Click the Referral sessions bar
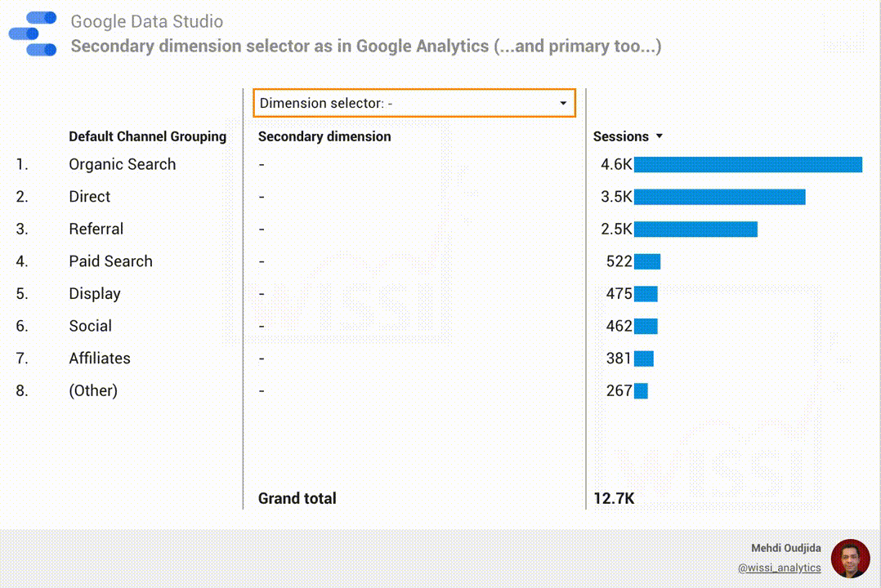Viewport: 881px width, 588px height. pos(695,229)
